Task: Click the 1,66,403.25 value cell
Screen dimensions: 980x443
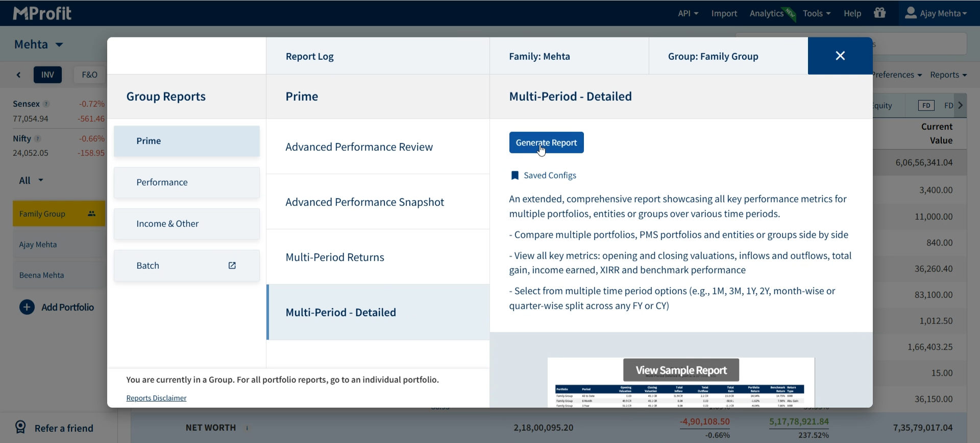Action: coord(930,347)
